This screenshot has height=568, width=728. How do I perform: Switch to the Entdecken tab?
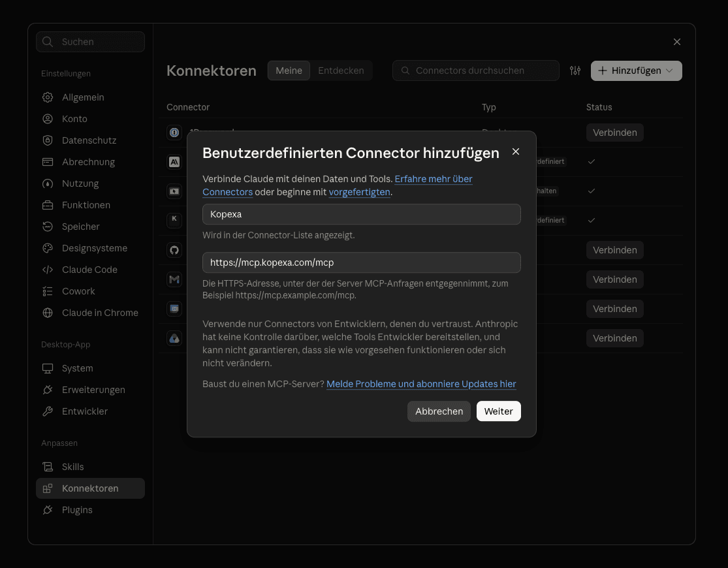point(341,71)
